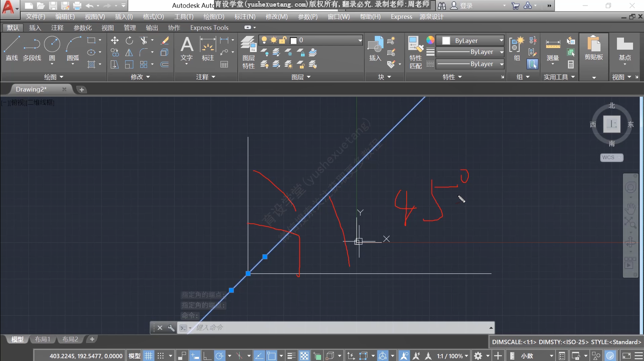
Task: Toggle group selection on/off in Group panel
Action: pyautogui.click(x=532, y=64)
